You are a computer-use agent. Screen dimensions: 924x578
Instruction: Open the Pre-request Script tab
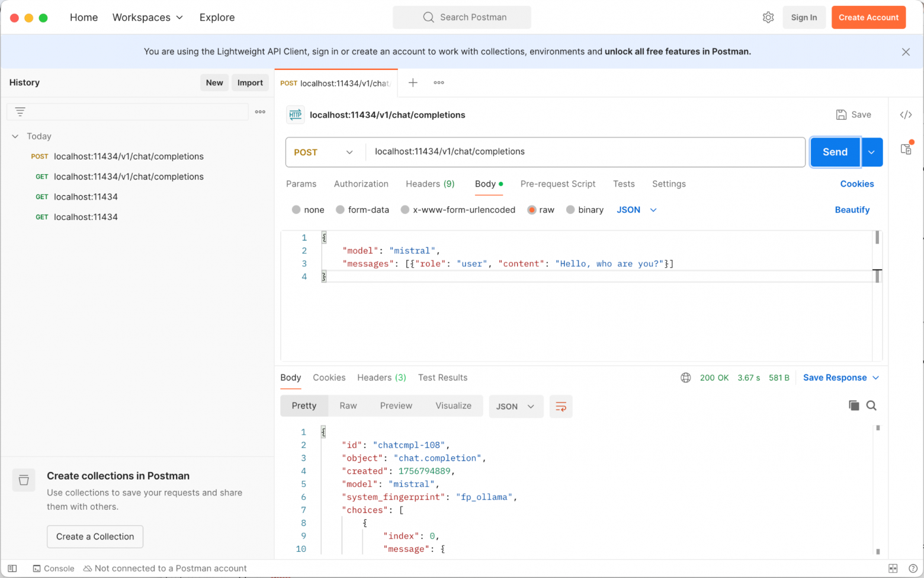(x=558, y=184)
